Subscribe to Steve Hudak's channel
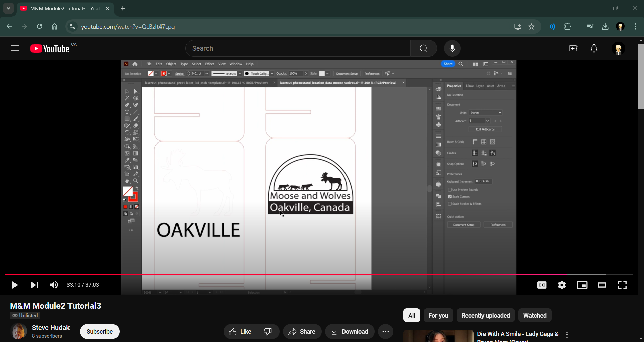Viewport: 644px width, 342px height. [99, 332]
